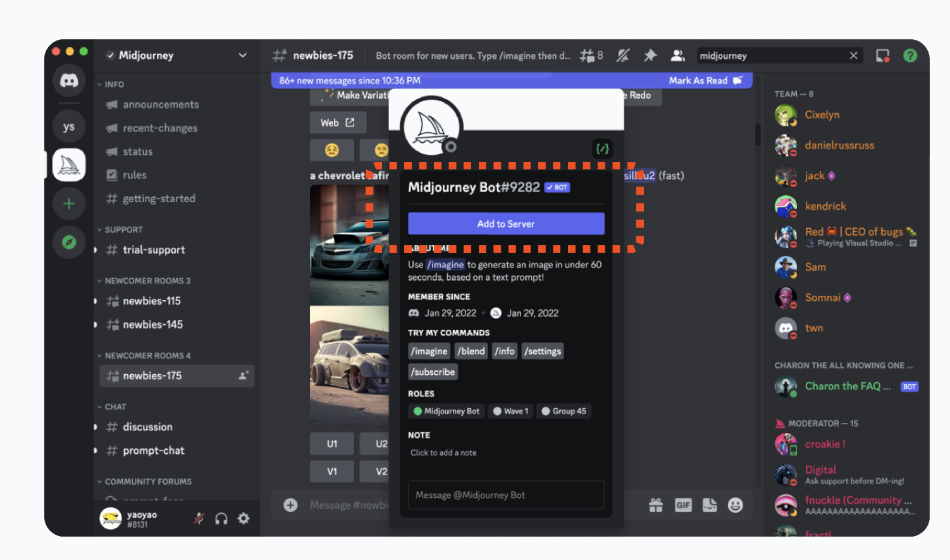950x560 pixels.
Task: Open Discord direct messages home icon
Action: (69, 80)
